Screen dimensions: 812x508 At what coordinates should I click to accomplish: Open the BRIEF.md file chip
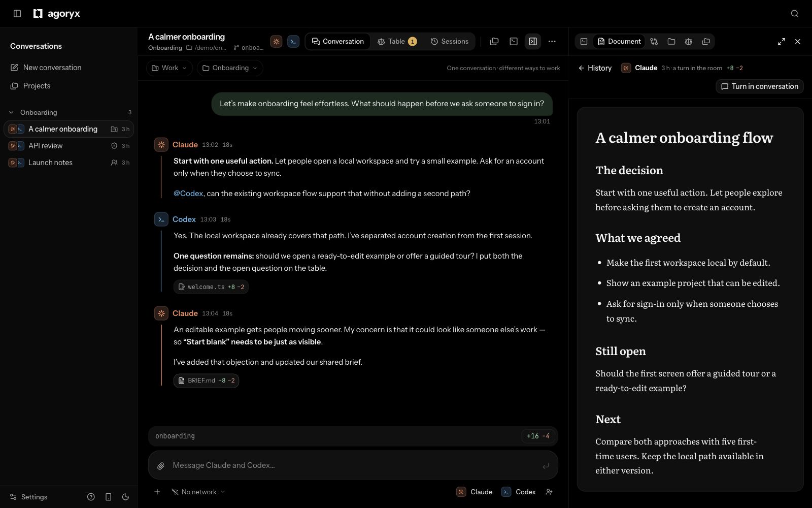point(206,380)
